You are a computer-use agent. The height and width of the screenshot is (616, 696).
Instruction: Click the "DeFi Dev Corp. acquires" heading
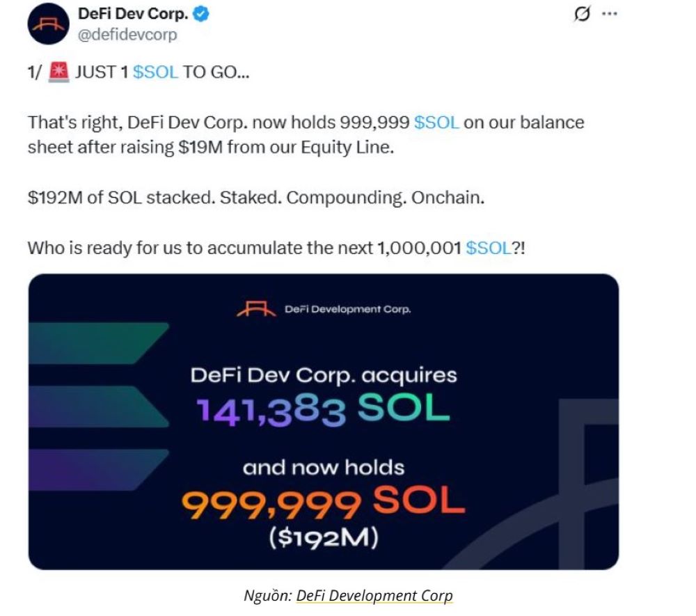pyautogui.click(x=324, y=375)
